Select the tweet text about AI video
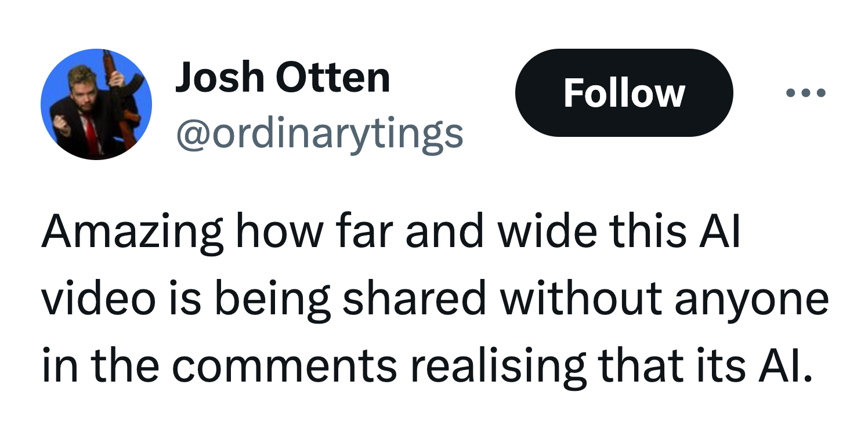The height and width of the screenshot is (428, 868). [x=435, y=298]
